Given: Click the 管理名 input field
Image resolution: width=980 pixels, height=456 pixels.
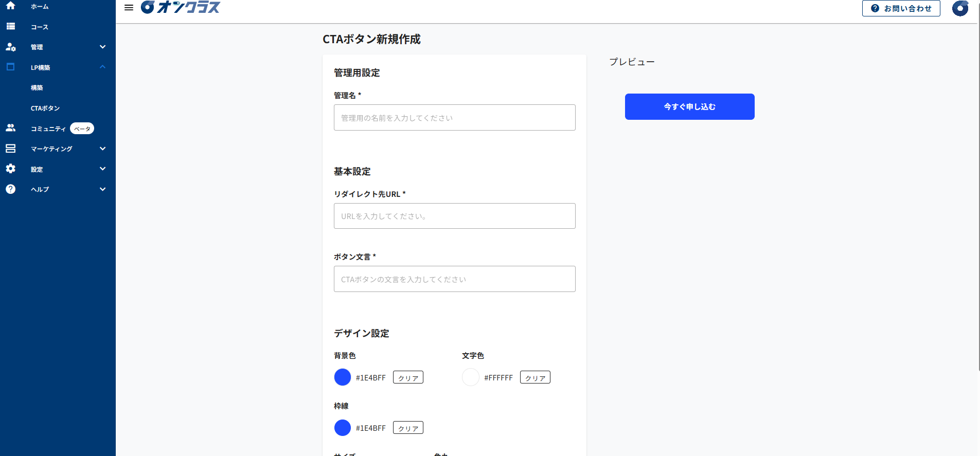Looking at the screenshot, I should coord(454,117).
